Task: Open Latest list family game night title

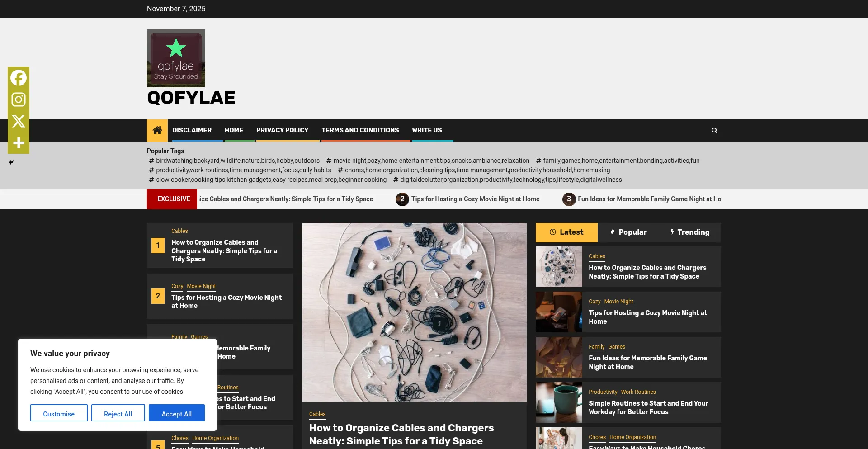Action: coord(648,363)
